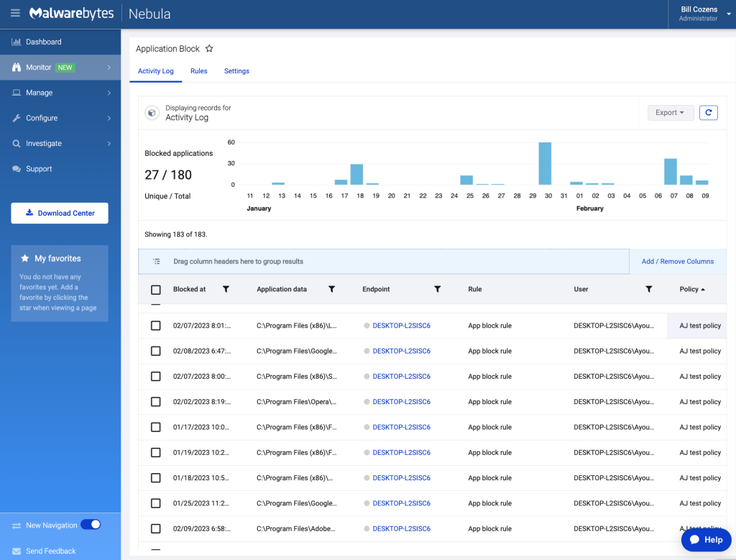Open filter for Application data column

coord(331,289)
